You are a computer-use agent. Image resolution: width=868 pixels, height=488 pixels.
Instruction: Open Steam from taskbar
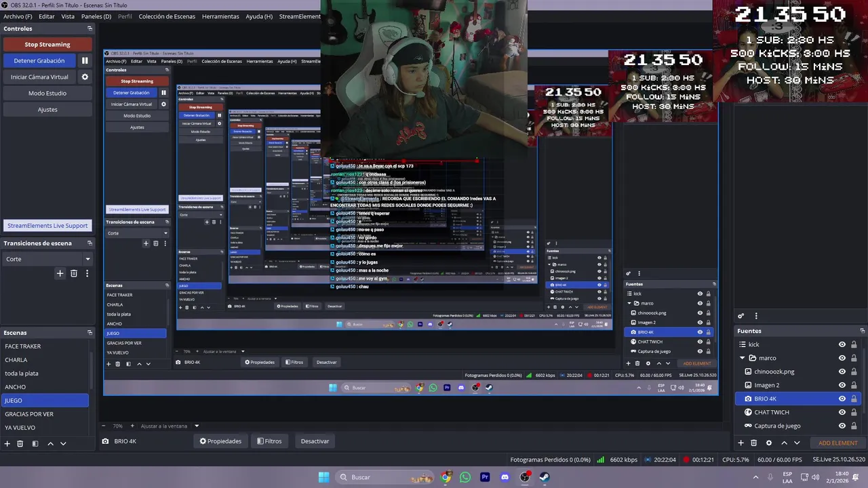545,477
